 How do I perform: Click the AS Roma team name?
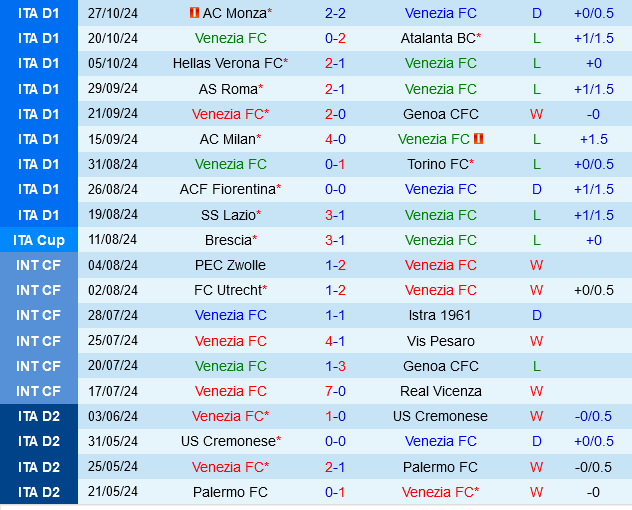[x=228, y=89]
